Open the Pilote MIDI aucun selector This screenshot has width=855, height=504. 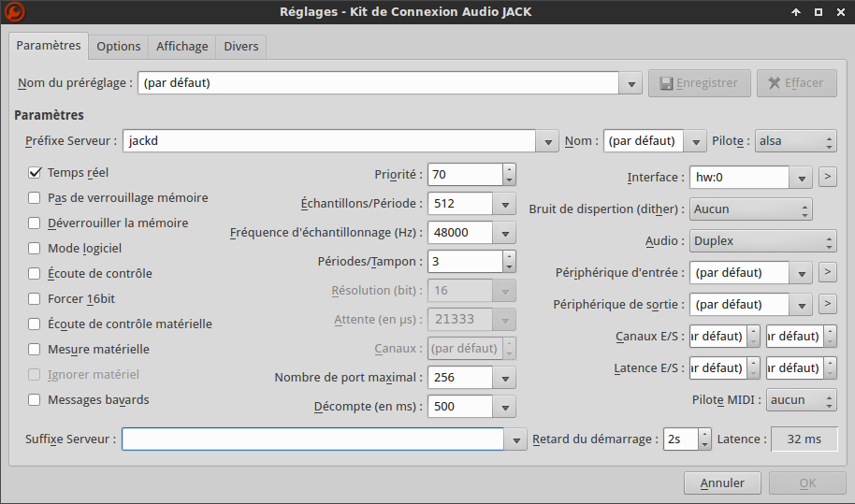(801, 400)
